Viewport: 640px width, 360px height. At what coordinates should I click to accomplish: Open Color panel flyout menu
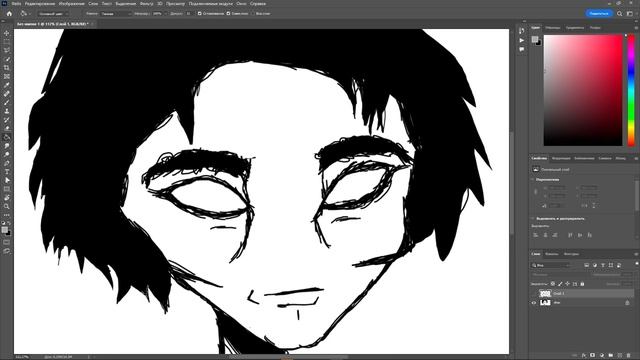pyautogui.click(x=636, y=28)
